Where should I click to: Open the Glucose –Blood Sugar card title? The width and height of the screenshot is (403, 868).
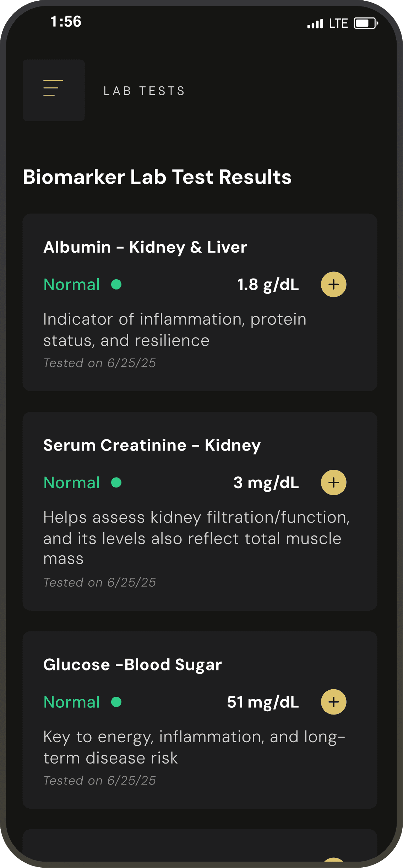click(x=132, y=664)
